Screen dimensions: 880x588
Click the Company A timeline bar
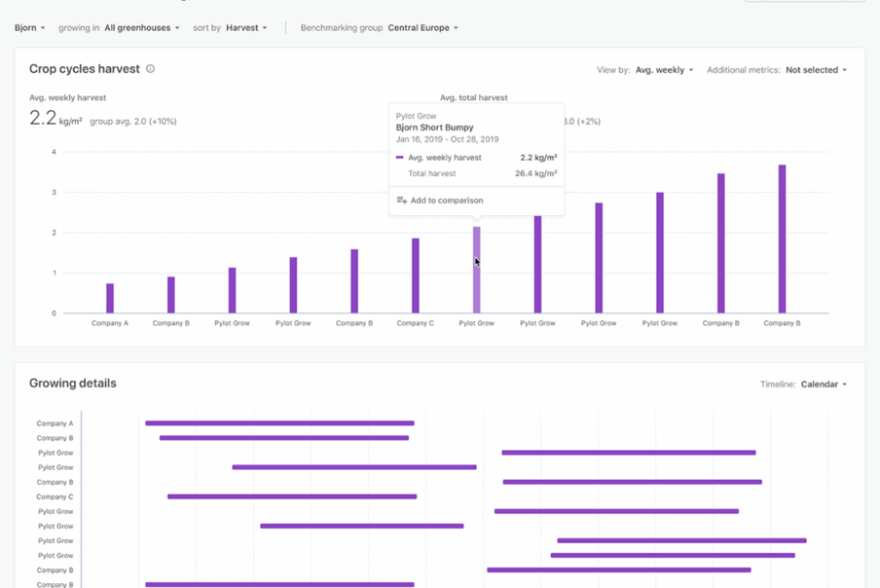click(x=279, y=423)
